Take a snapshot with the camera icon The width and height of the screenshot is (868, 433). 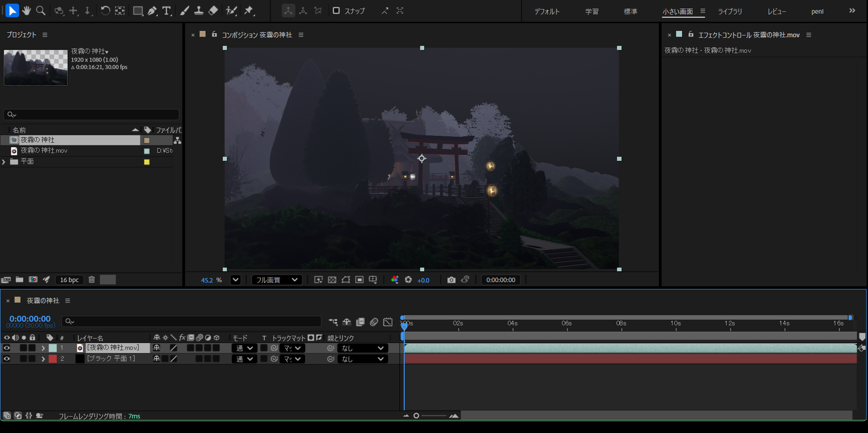(x=451, y=280)
